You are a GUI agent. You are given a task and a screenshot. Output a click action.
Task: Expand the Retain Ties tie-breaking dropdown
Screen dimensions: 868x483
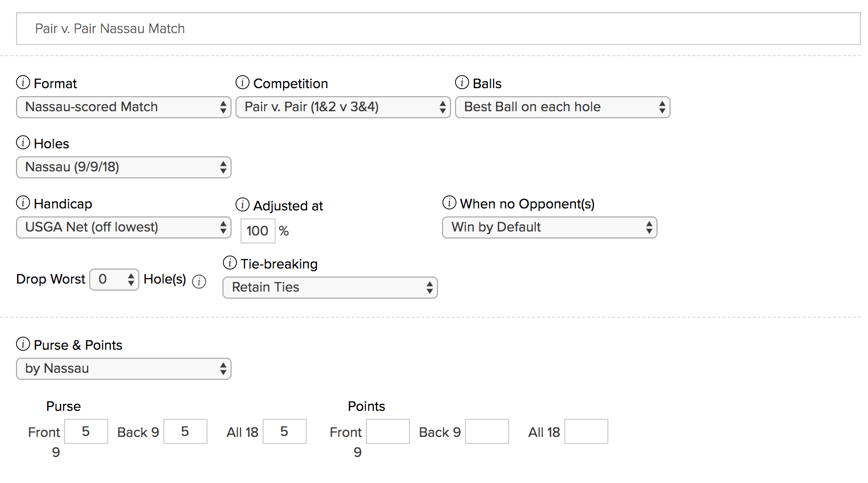point(330,288)
